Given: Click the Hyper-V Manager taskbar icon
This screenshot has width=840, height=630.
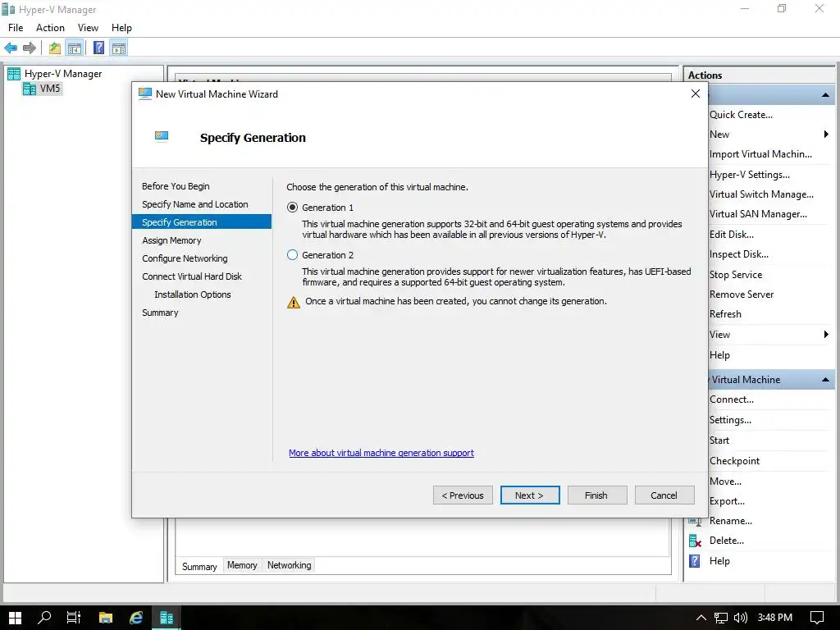Looking at the screenshot, I should tap(167, 618).
